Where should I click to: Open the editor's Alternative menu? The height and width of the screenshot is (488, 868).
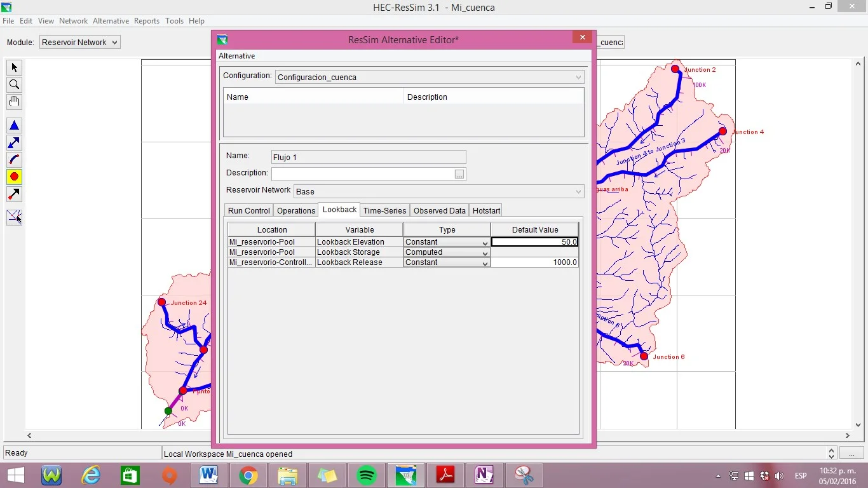pyautogui.click(x=236, y=56)
